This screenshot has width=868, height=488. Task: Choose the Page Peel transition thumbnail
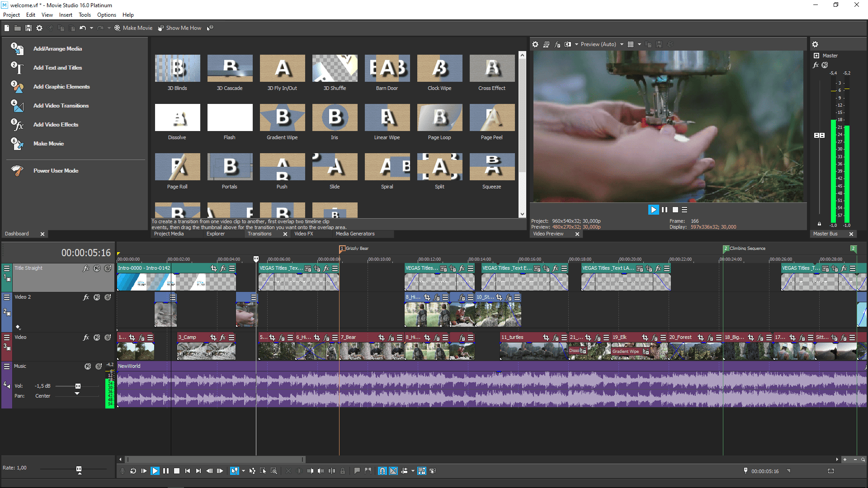(492, 117)
